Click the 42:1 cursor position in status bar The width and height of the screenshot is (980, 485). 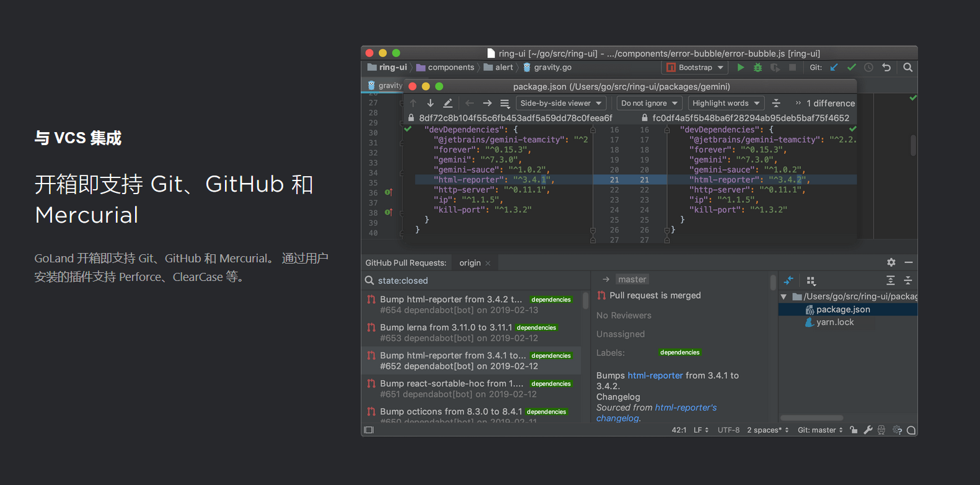click(679, 430)
